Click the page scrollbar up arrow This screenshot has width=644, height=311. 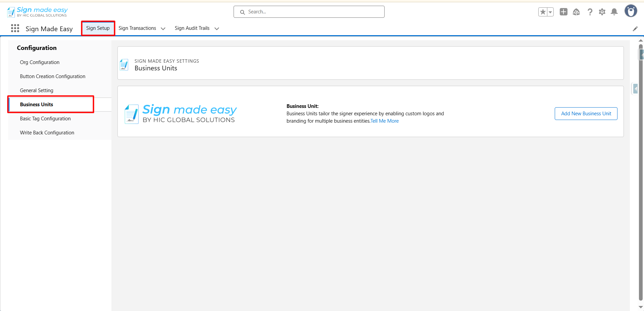tap(641, 41)
